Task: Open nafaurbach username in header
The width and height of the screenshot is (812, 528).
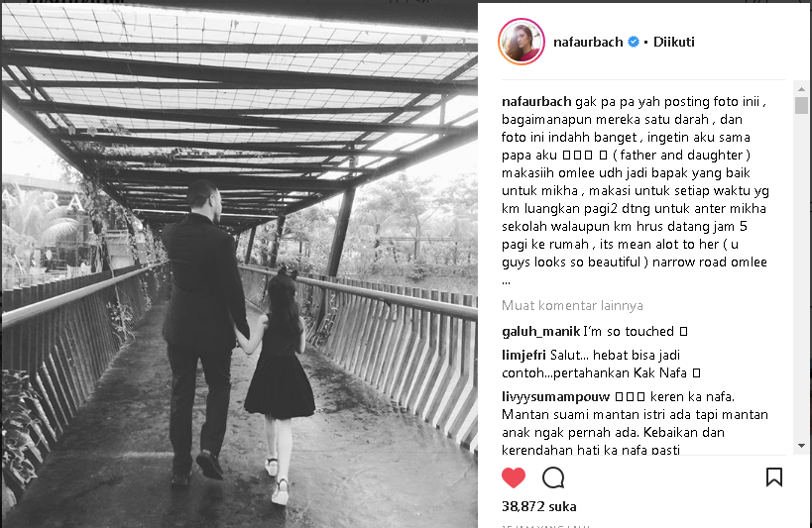Action: (x=588, y=42)
